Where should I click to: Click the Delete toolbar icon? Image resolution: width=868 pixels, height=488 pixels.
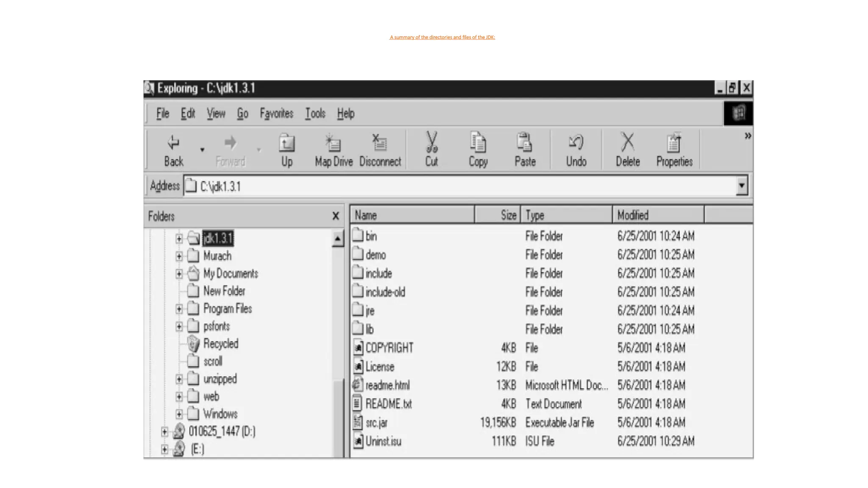pyautogui.click(x=628, y=142)
